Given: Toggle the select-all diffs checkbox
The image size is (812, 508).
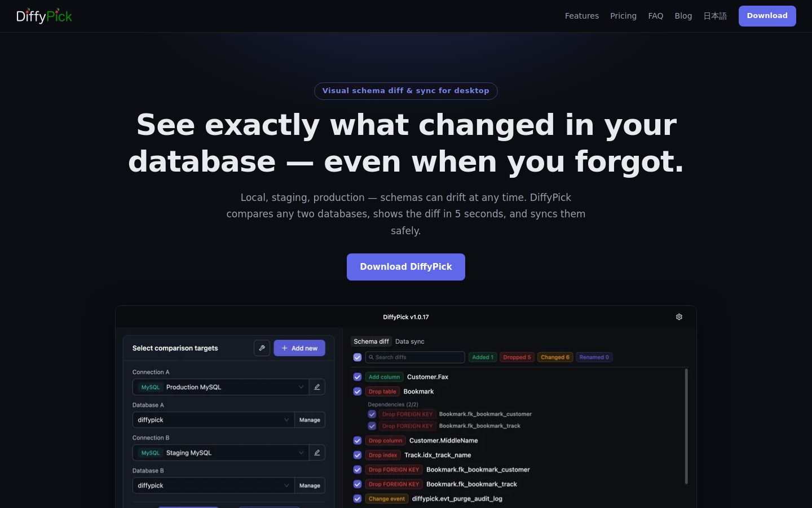Looking at the screenshot, I should pos(358,357).
